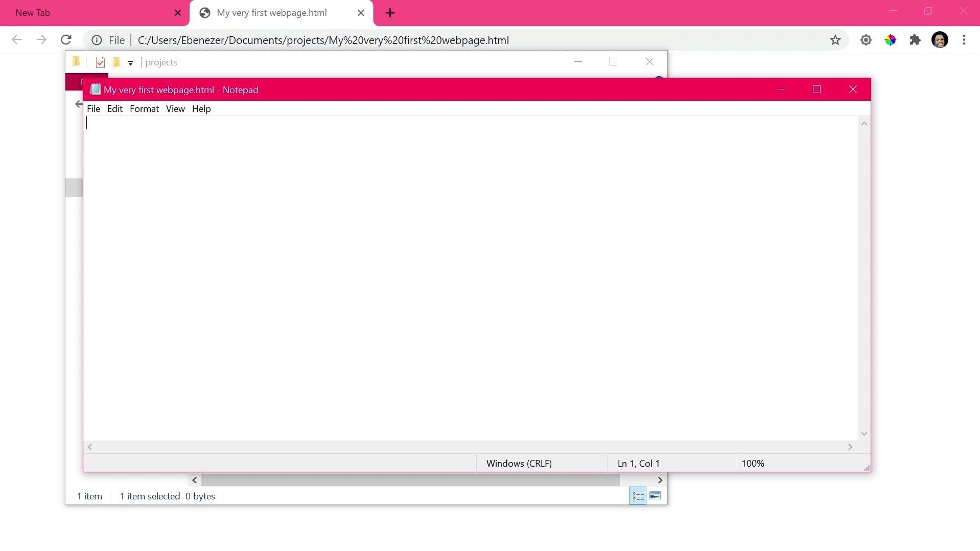980x551 pixels.
Task: Open the Notepad Format menu
Action: click(x=144, y=108)
